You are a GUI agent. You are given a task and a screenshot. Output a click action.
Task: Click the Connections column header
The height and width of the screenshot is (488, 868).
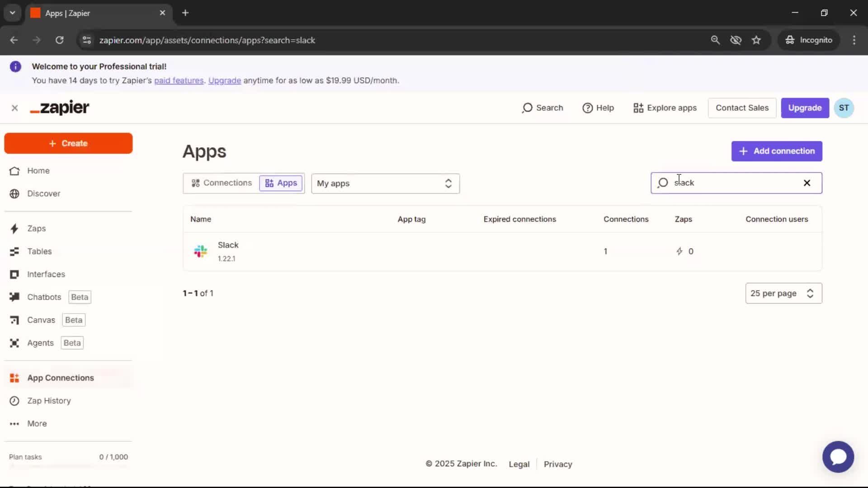tap(626, 219)
